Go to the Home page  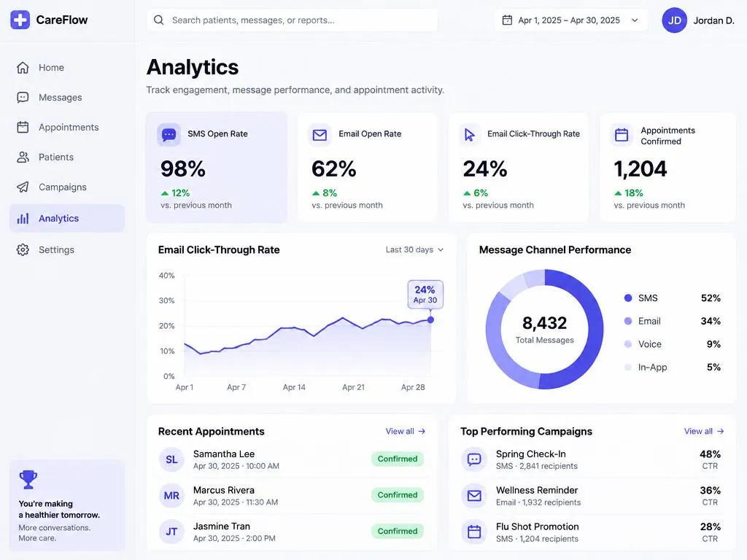pyautogui.click(x=66, y=68)
